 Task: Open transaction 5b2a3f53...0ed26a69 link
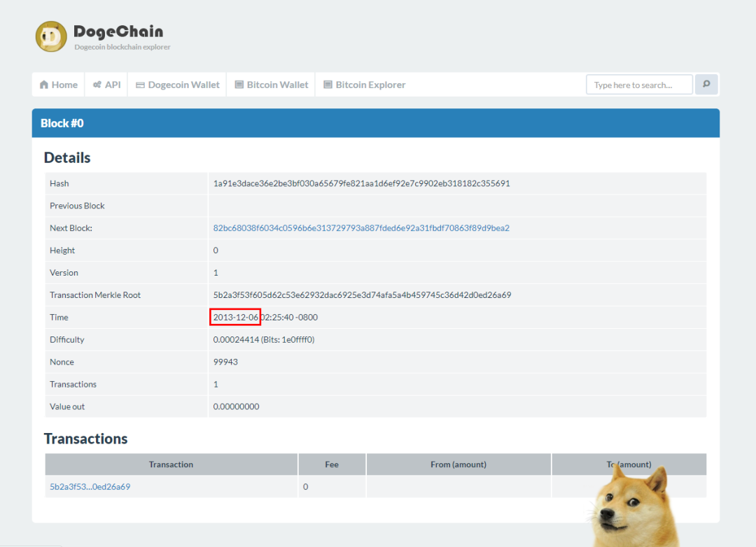click(x=90, y=487)
